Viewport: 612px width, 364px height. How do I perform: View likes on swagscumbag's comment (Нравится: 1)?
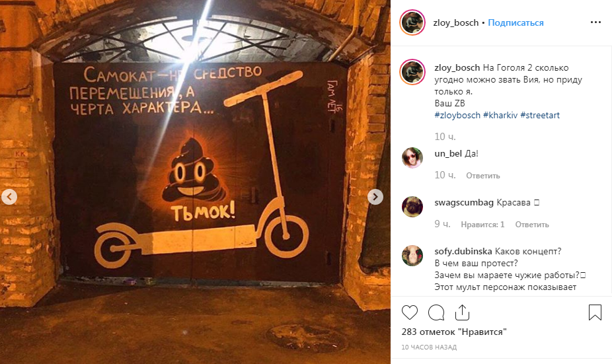tap(482, 225)
